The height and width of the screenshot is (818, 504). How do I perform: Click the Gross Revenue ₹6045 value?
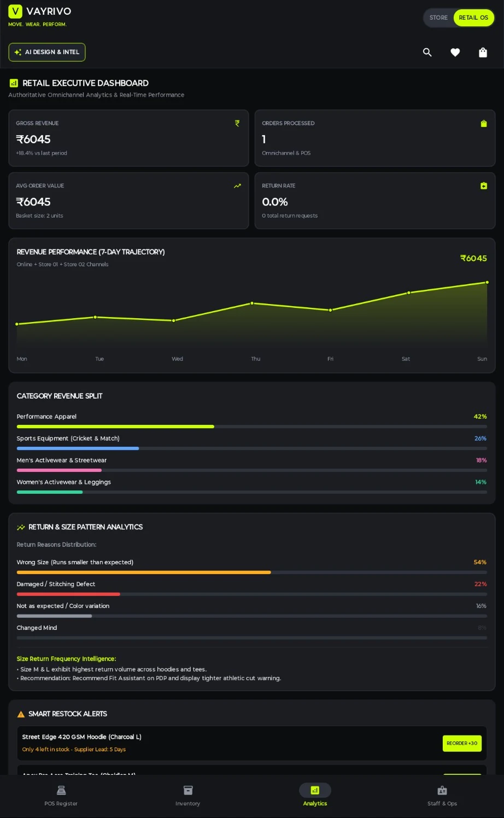tap(33, 139)
